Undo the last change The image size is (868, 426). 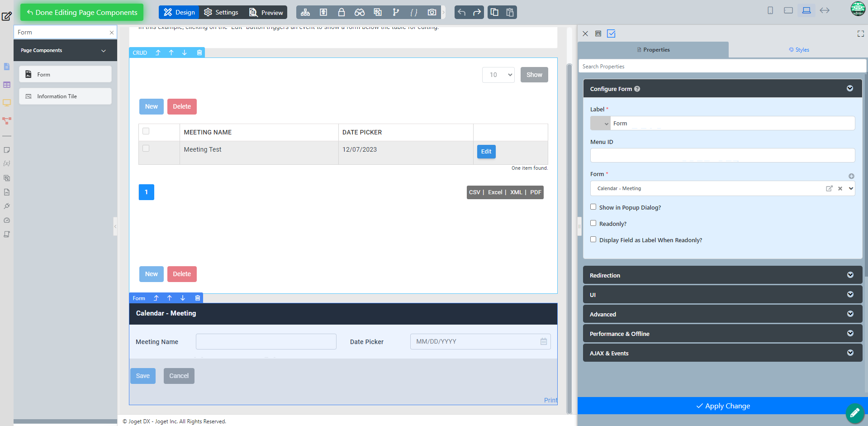462,12
